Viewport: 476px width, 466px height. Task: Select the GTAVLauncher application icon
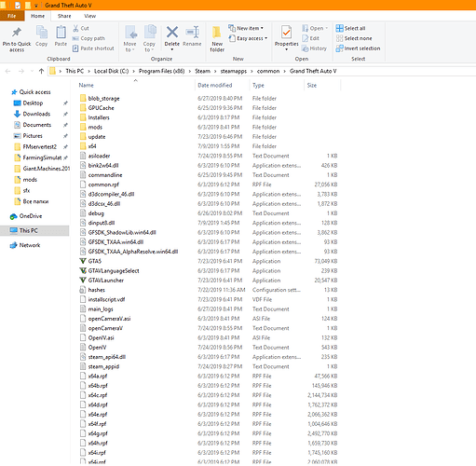[x=83, y=281]
